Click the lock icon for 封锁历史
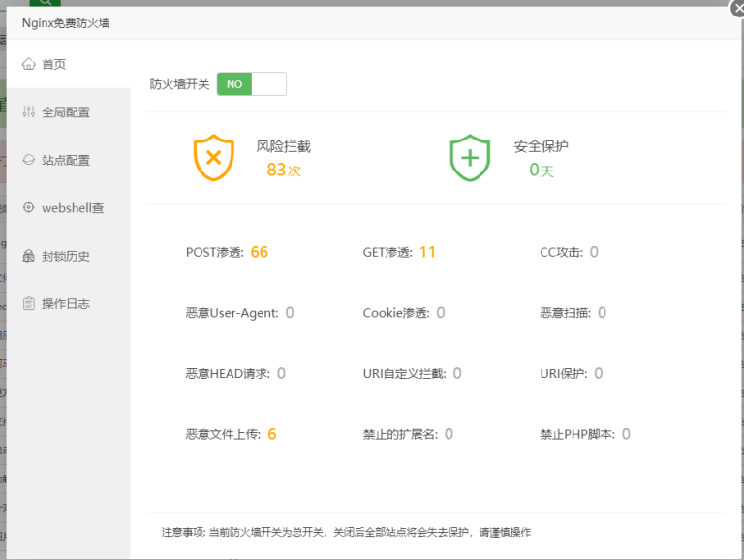 pos(28,256)
